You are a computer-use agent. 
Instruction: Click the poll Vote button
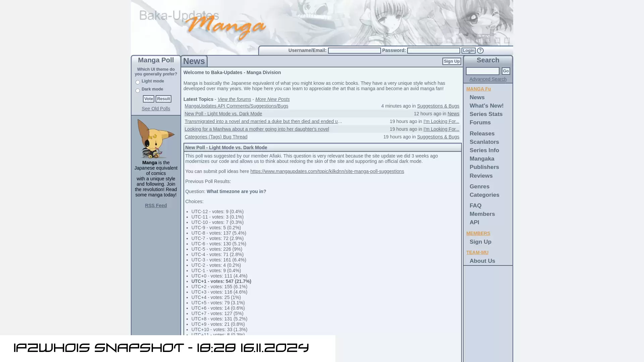pyautogui.click(x=149, y=99)
